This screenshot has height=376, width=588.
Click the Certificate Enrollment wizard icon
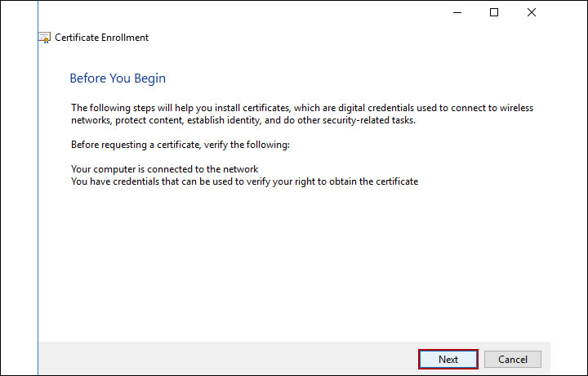44,38
